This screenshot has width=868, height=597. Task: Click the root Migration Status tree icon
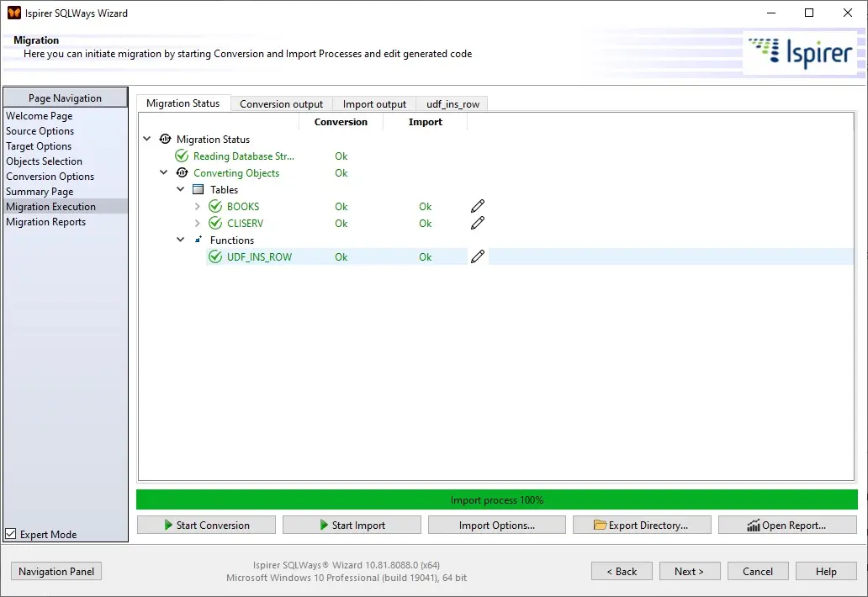(165, 139)
